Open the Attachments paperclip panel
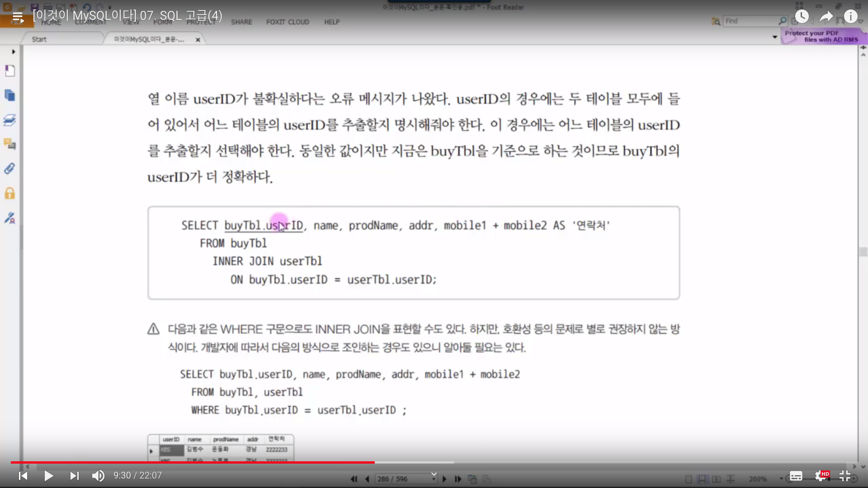Image resolution: width=868 pixels, height=488 pixels. (x=10, y=169)
